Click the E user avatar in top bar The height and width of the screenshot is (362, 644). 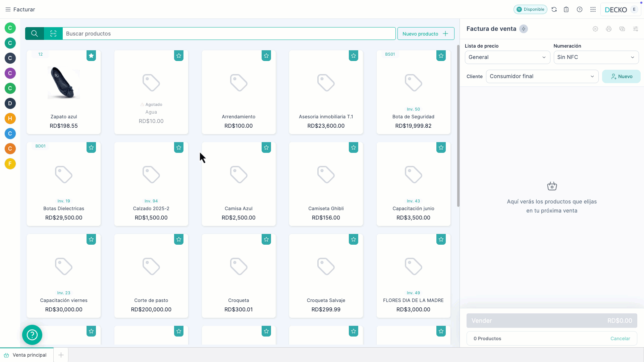[x=634, y=9]
